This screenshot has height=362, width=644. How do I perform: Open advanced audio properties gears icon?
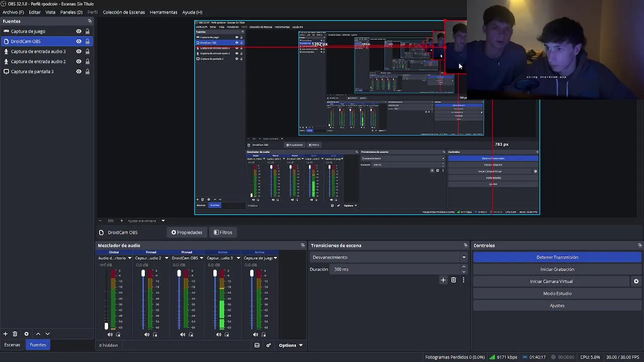268,345
